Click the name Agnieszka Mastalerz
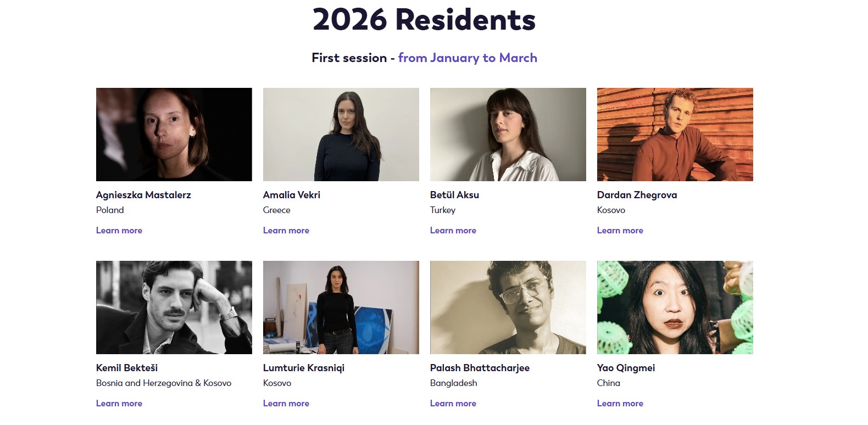 (x=143, y=195)
